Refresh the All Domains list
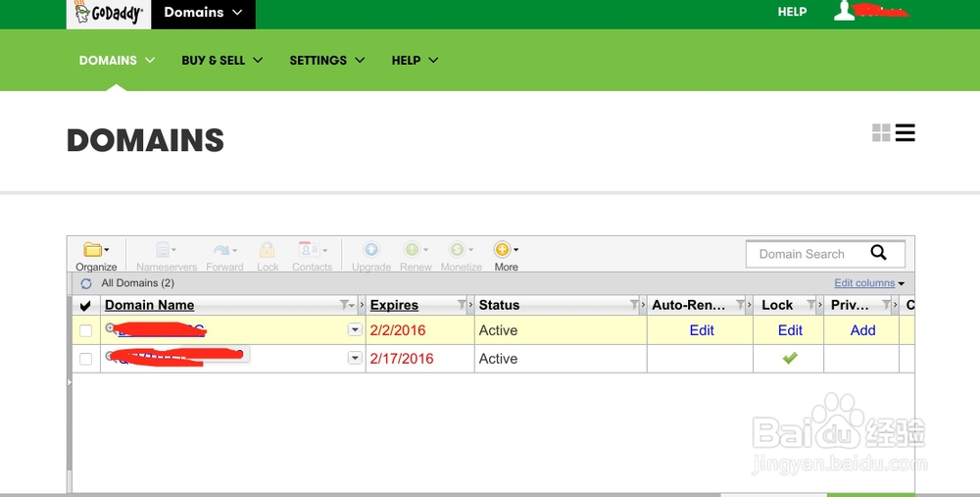This screenshot has width=980, height=497. coord(86,284)
